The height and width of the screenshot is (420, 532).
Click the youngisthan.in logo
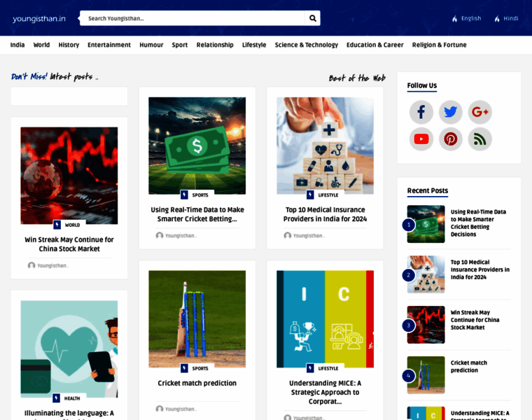tap(39, 19)
